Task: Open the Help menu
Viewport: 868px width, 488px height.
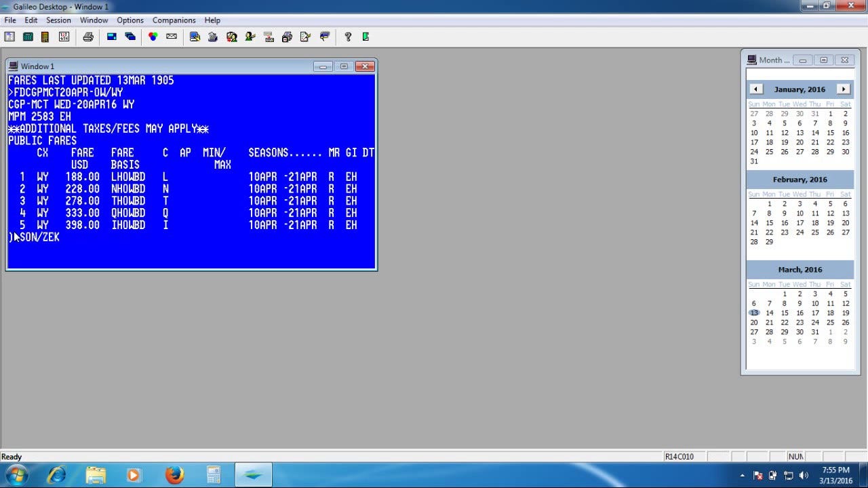Action: click(212, 20)
